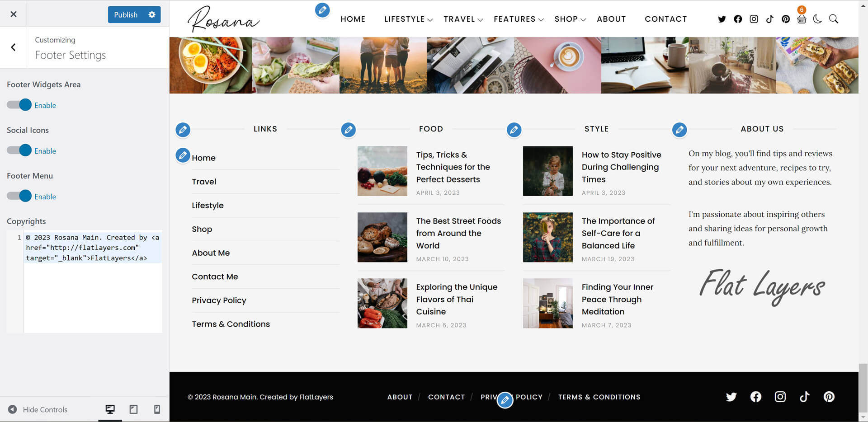
Task: Disable the Footer Menu toggle
Action: coord(19,196)
